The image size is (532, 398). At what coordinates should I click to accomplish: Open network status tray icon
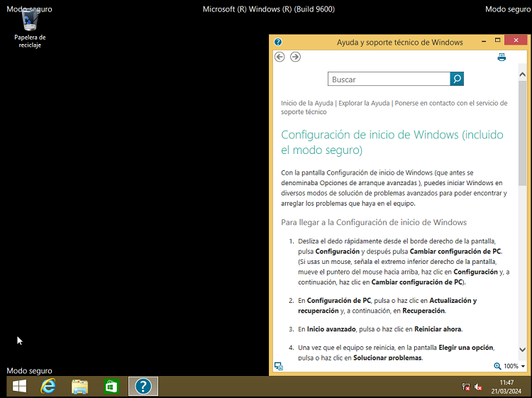(x=466, y=387)
